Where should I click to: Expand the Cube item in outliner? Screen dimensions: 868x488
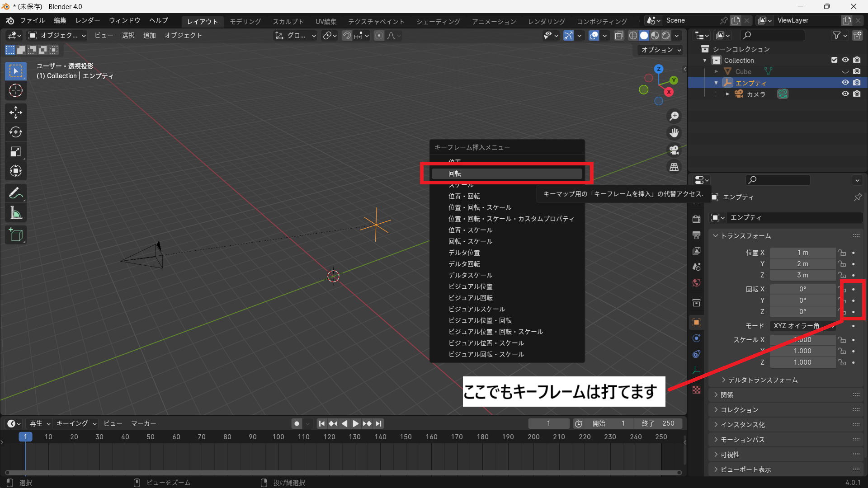(x=716, y=71)
